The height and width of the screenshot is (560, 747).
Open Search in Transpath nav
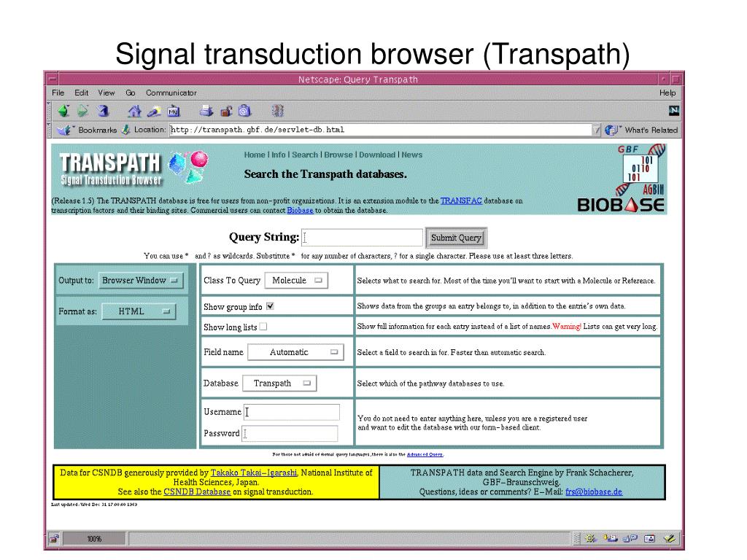tap(305, 155)
